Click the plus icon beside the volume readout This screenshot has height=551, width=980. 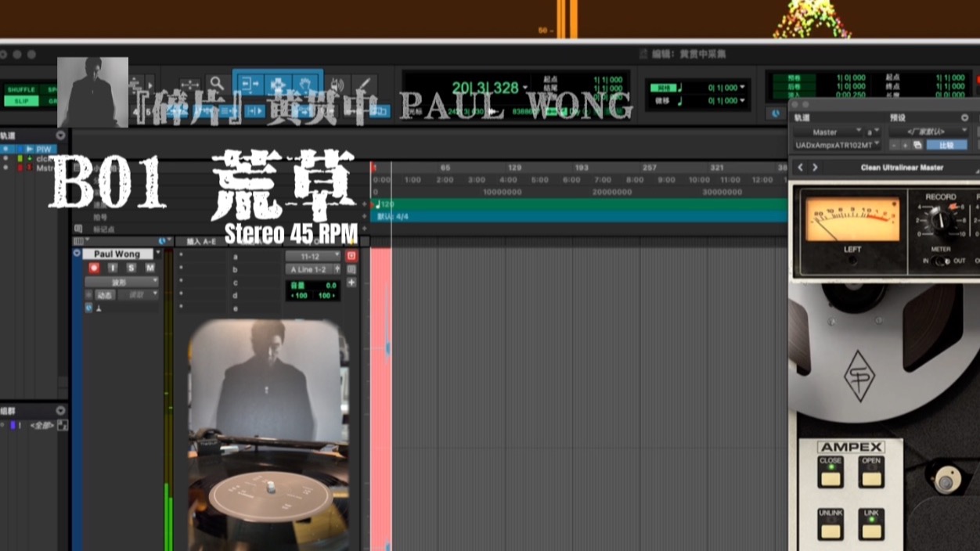click(351, 283)
